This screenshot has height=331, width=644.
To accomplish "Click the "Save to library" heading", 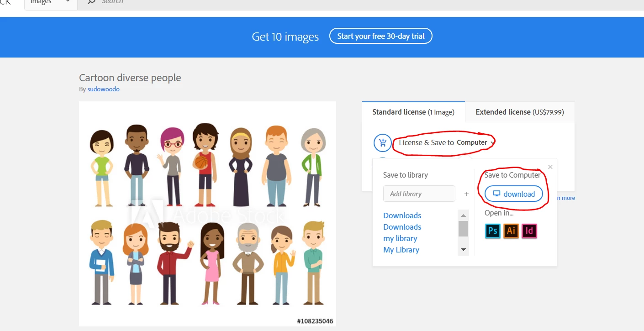I will (x=406, y=175).
